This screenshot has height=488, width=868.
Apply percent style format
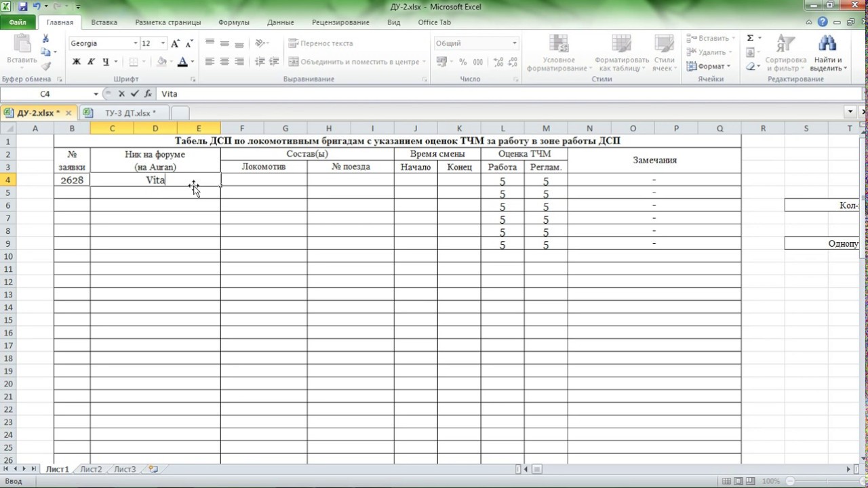click(462, 62)
